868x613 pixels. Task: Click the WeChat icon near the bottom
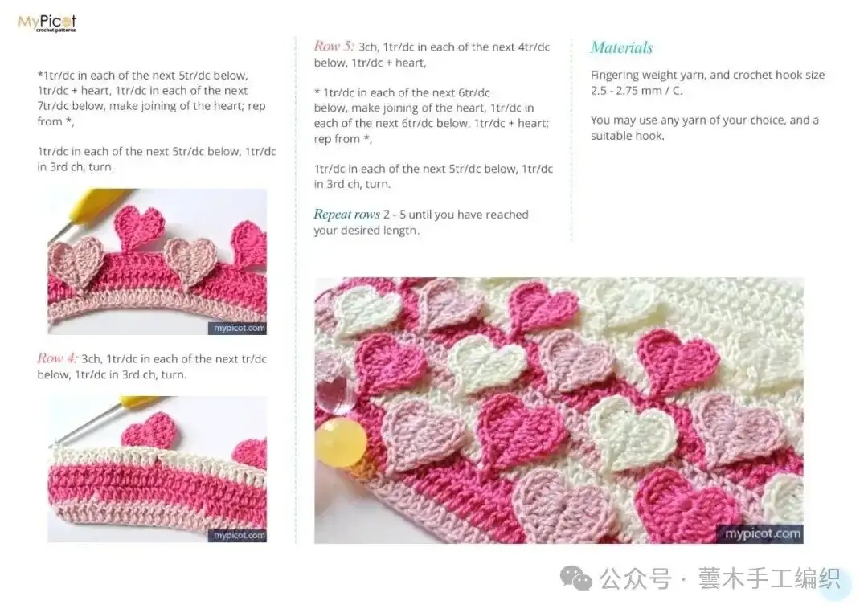click(575, 577)
